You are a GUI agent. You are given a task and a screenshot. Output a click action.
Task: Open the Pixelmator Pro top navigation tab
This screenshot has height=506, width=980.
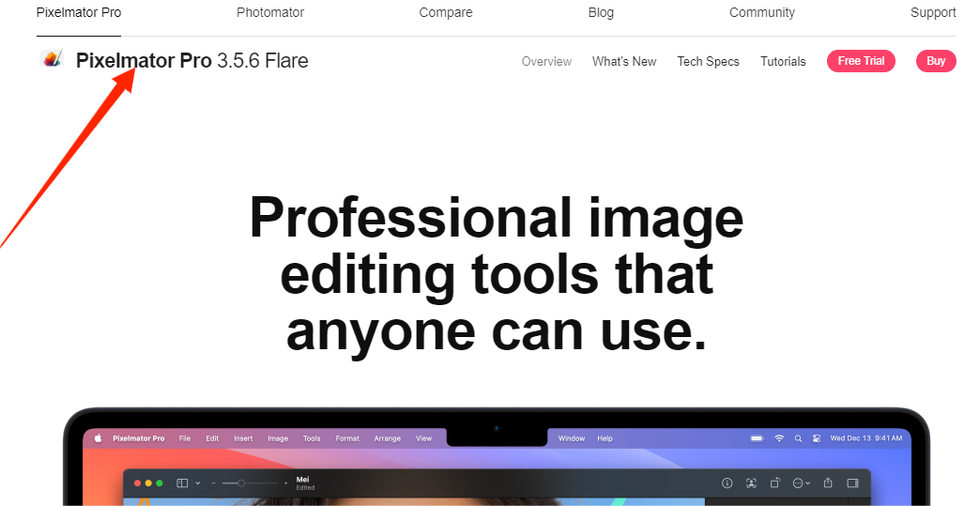[79, 12]
